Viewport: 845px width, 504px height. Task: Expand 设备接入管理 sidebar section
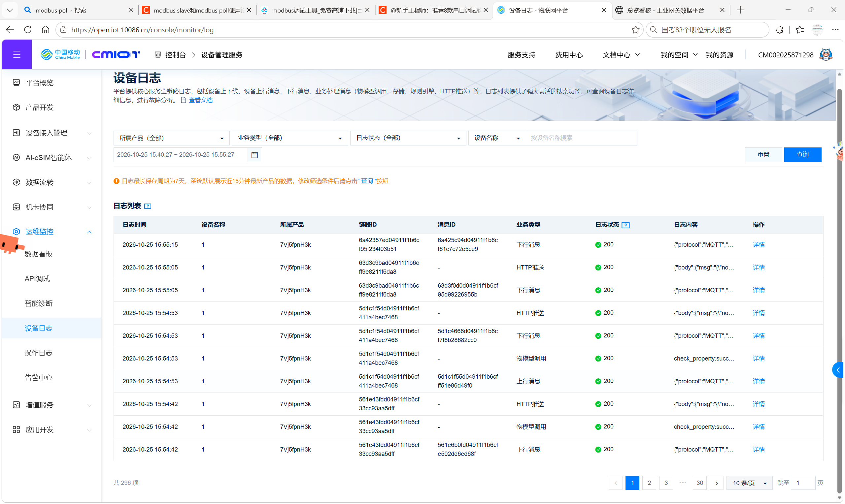51,133
